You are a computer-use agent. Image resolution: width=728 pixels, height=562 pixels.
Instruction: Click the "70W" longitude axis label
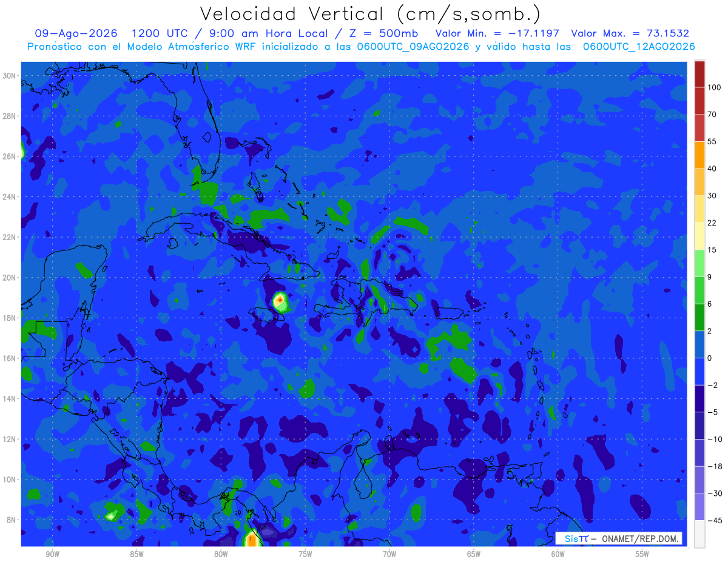(389, 554)
